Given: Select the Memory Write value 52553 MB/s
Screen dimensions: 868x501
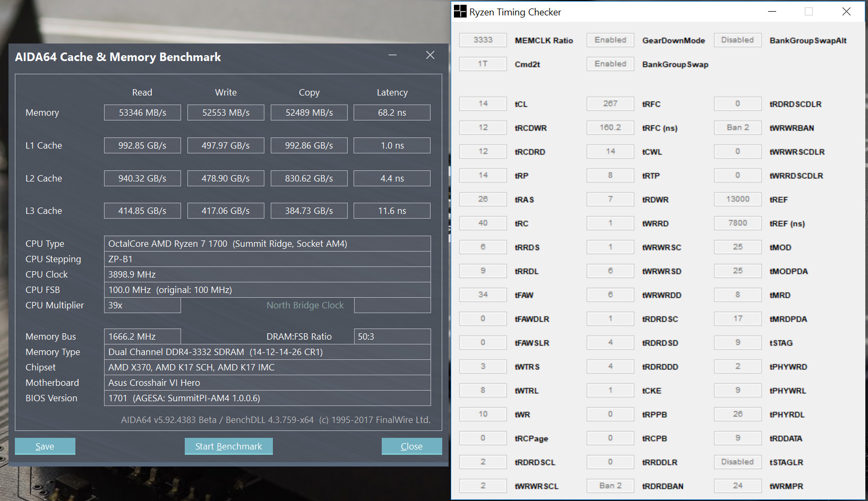Looking at the screenshot, I should [x=226, y=113].
